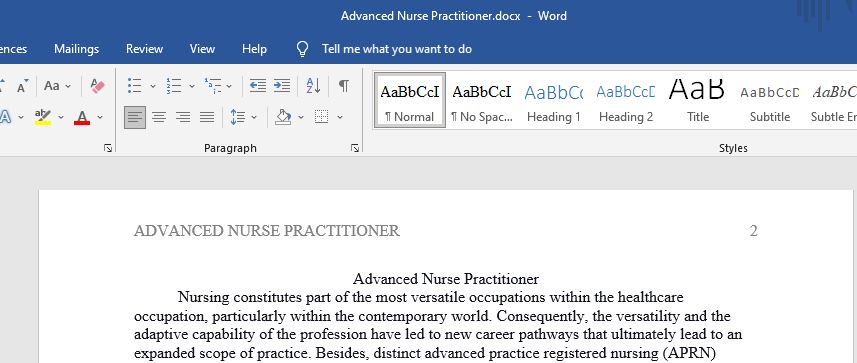Open the Borders dropdown arrow
The height and width of the screenshot is (363, 857).
coord(339,118)
